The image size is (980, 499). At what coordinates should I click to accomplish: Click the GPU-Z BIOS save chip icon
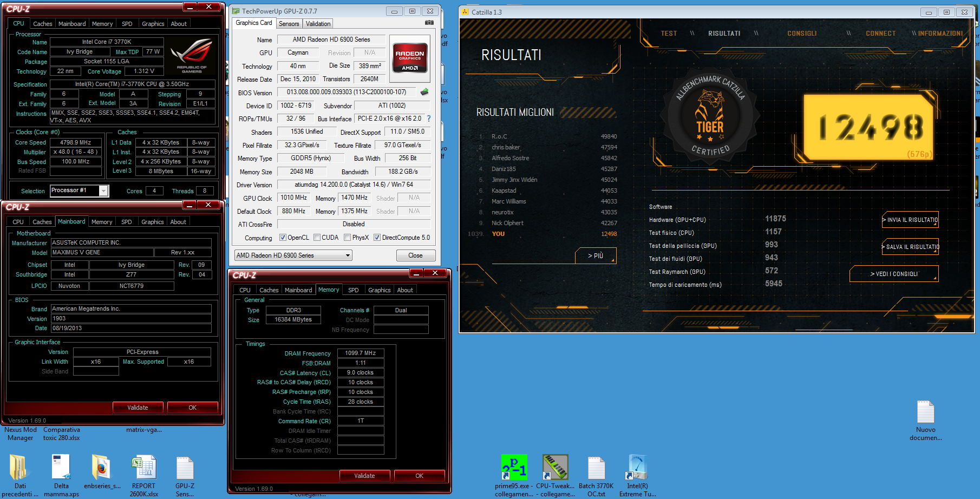point(424,92)
